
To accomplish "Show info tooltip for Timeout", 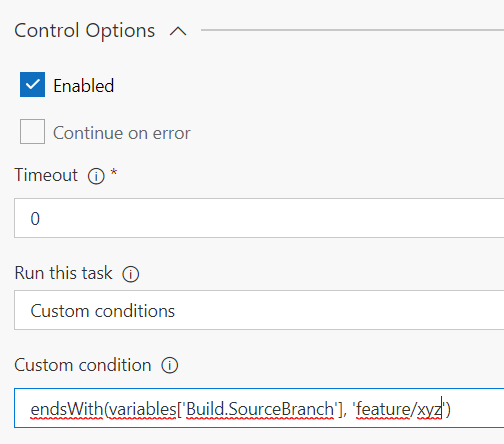I will [x=96, y=176].
